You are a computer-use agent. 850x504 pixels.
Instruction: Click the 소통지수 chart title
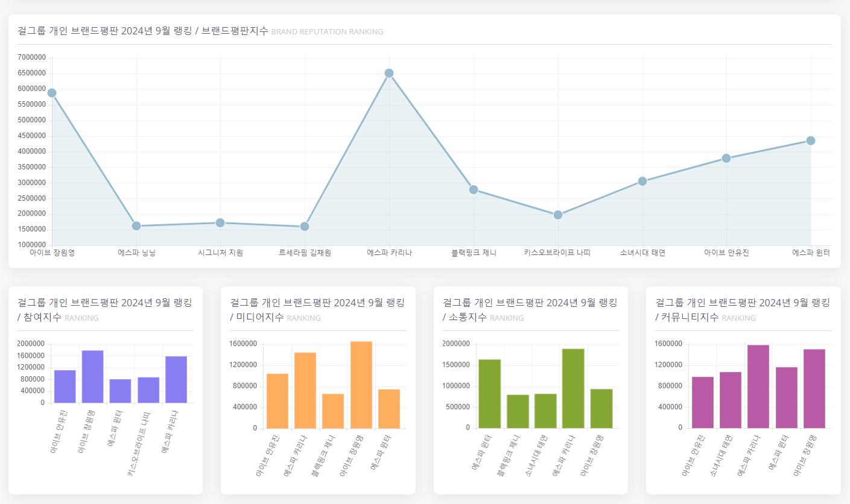coord(530,310)
